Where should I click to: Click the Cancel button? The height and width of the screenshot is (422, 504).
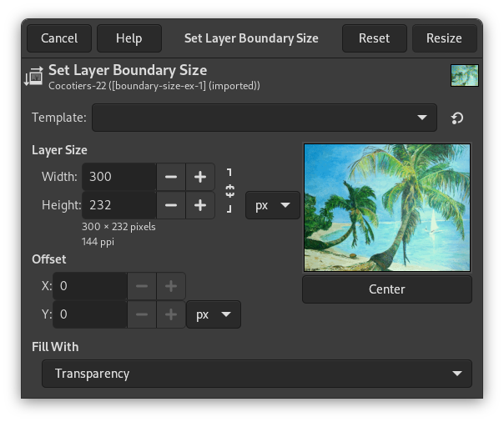[x=59, y=38]
